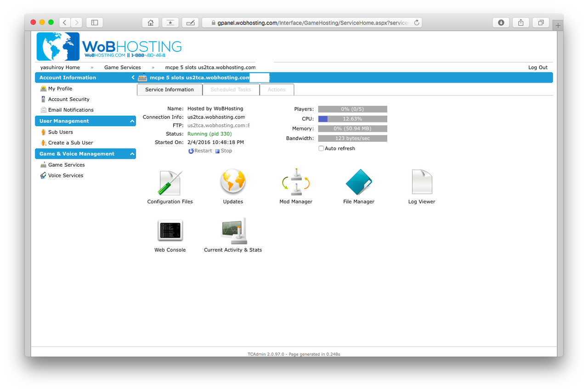Click the mcpe 5 slots breadcrumb

pyautogui.click(x=210, y=67)
